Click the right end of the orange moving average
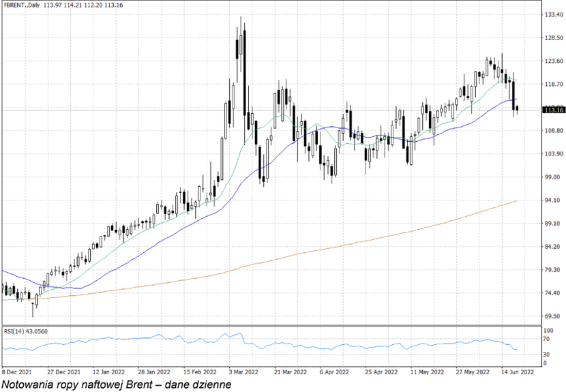566x392 pixels. pos(516,200)
